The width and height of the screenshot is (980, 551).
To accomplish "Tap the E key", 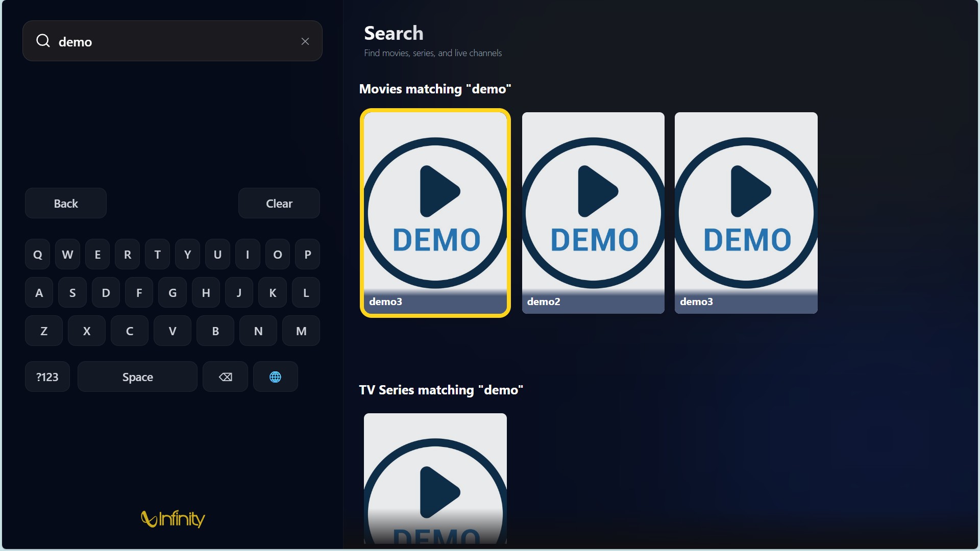I will (97, 254).
